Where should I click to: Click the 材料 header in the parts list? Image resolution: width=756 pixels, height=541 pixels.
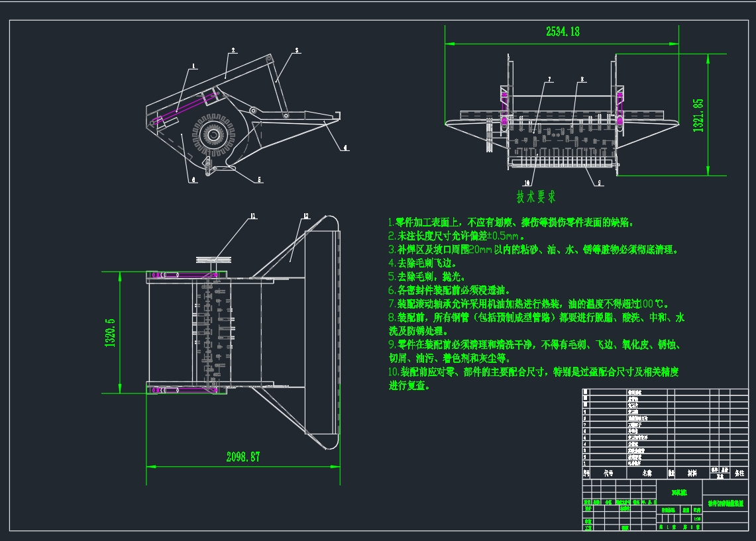click(x=692, y=473)
